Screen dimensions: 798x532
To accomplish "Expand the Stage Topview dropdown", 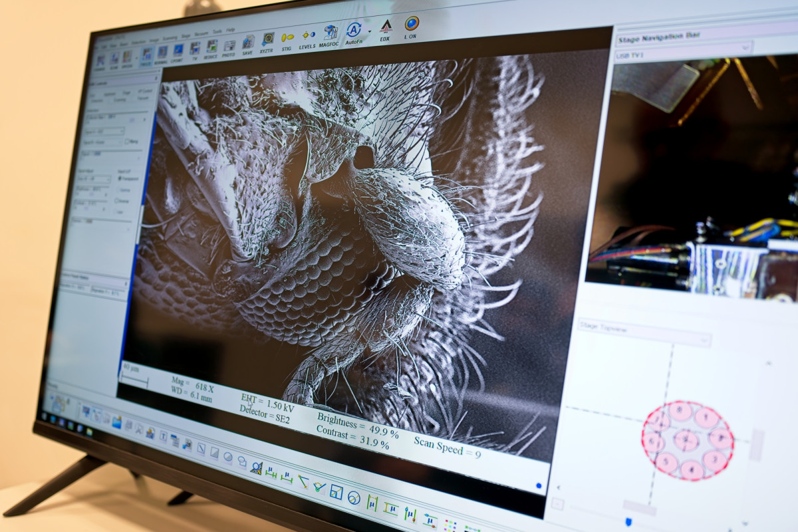I will pyautogui.click(x=704, y=340).
